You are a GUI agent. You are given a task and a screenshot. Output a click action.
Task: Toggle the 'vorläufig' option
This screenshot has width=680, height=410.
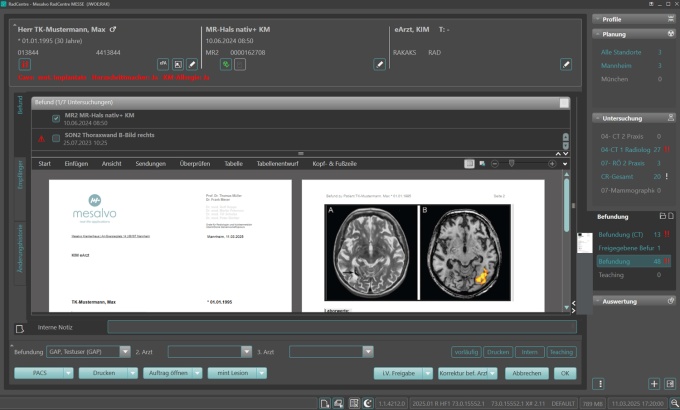[x=466, y=352]
